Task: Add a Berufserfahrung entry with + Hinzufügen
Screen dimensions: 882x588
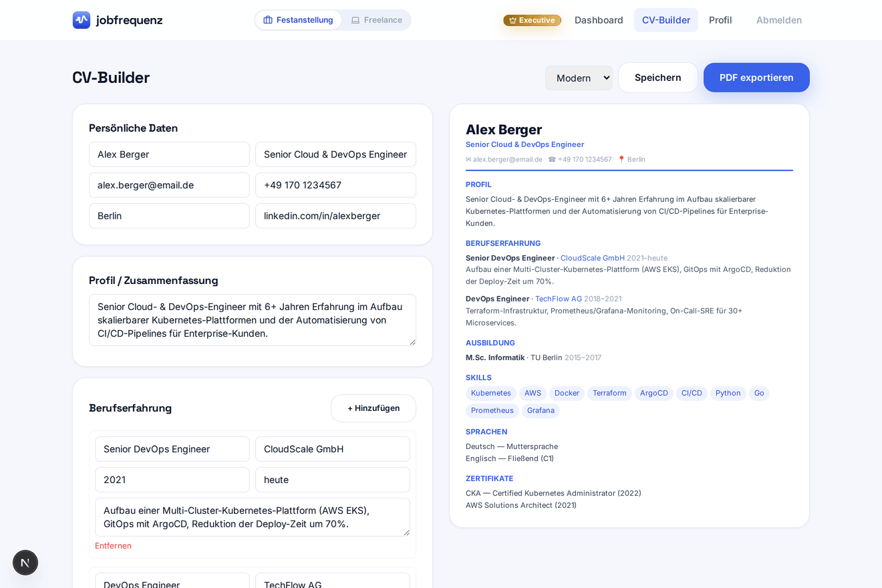Action: pyautogui.click(x=374, y=408)
